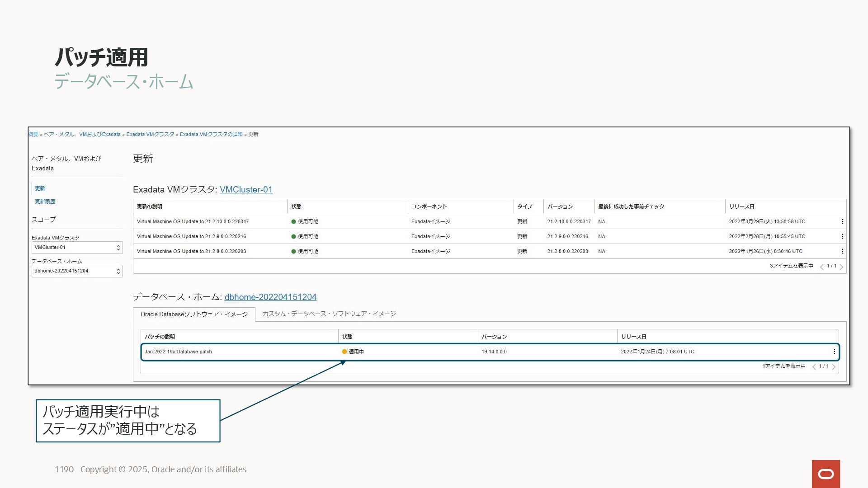This screenshot has height=488, width=868.
Task: Go to previous page of VM cluster updates
Action: pyautogui.click(x=821, y=267)
